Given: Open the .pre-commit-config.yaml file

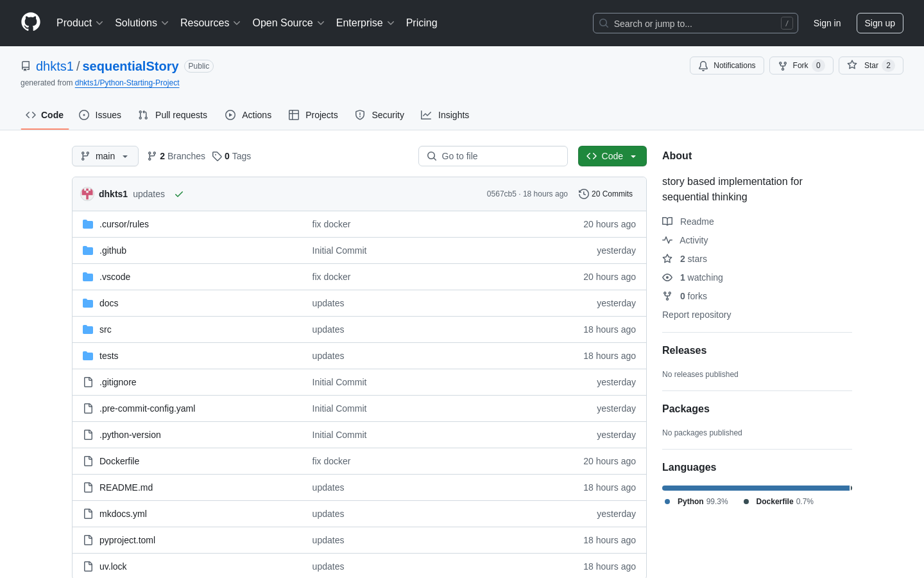Looking at the screenshot, I should point(147,408).
